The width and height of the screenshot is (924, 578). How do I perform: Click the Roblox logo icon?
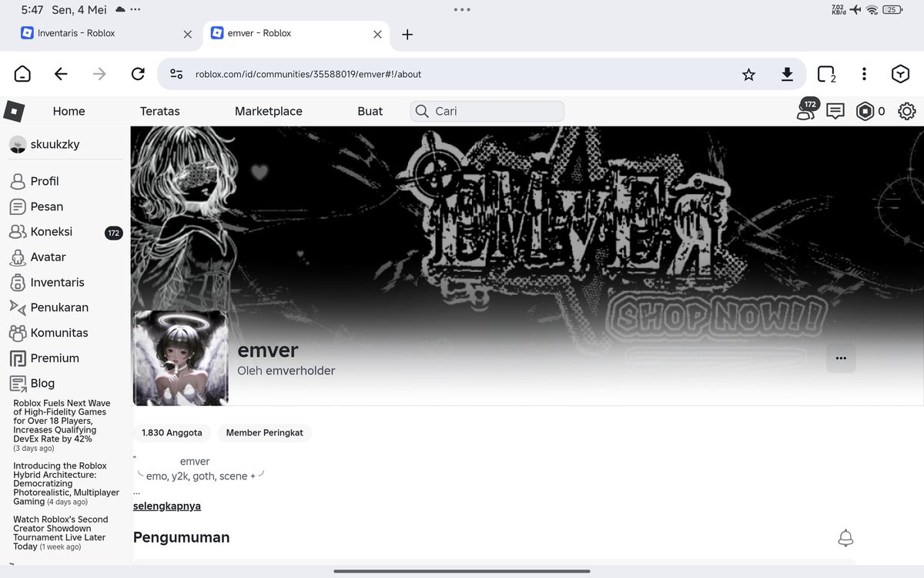point(14,111)
